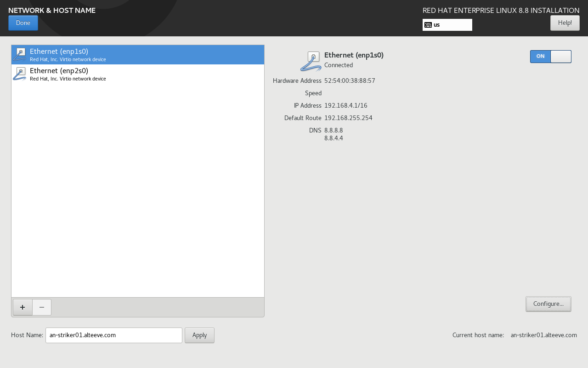Viewport: 588px width, 368px height.
Task: Focus the Host Name input field
Action: click(114, 335)
